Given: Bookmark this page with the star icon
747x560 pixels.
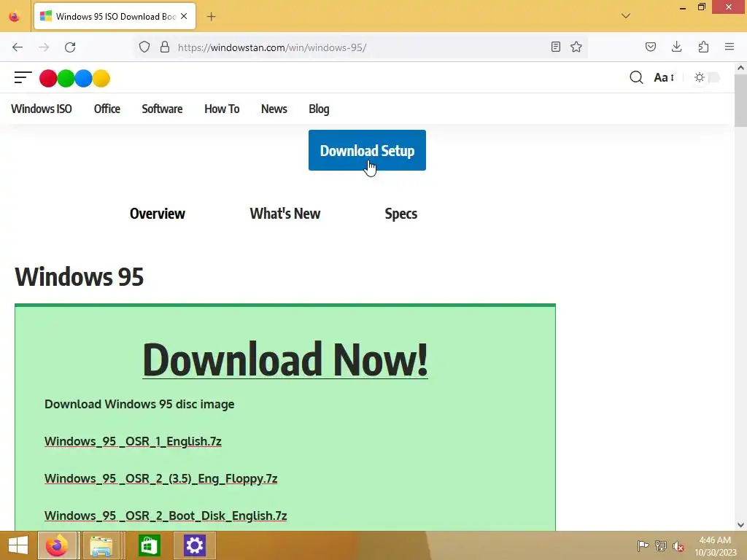Looking at the screenshot, I should click(576, 47).
